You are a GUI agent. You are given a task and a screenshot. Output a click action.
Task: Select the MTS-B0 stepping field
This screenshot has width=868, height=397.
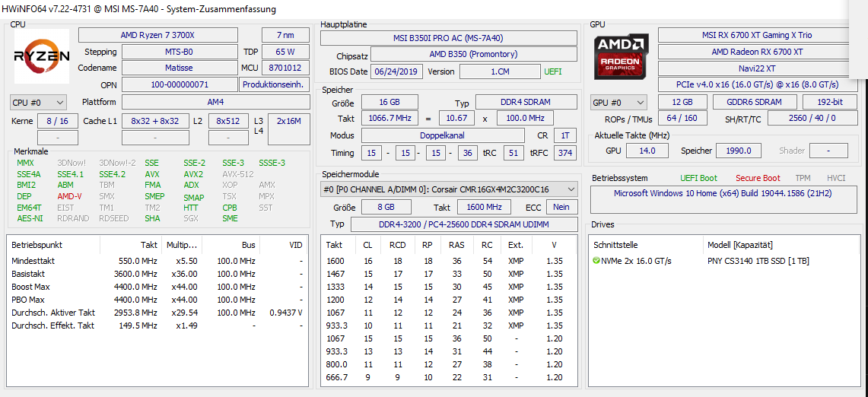pyautogui.click(x=180, y=52)
